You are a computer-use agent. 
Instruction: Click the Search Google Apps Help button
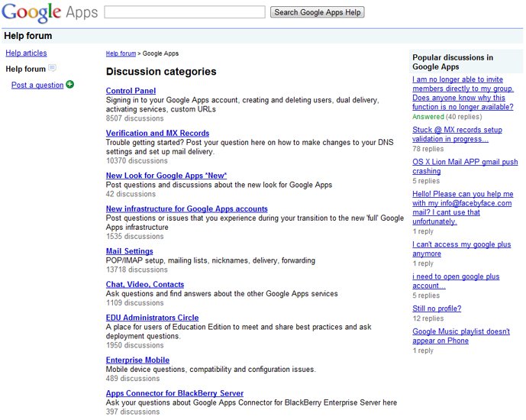tap(317, 12)
